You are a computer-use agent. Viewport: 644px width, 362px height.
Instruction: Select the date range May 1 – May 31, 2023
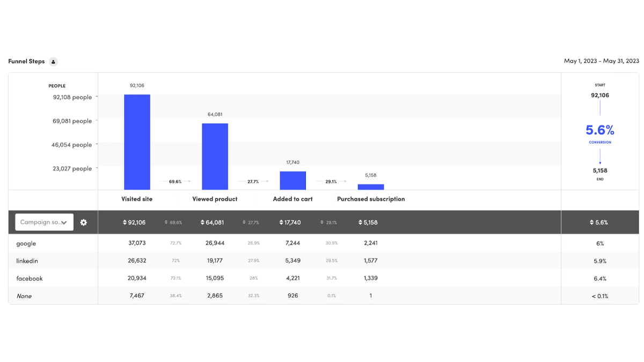coord(601,61)
